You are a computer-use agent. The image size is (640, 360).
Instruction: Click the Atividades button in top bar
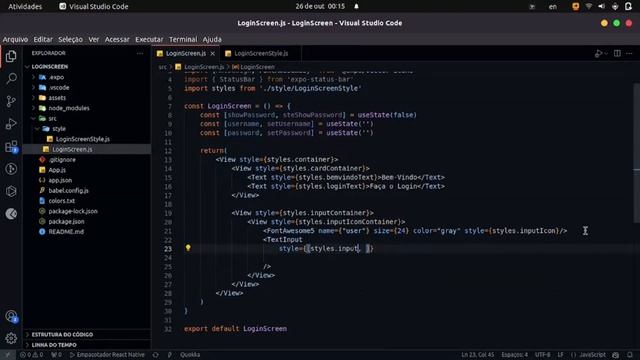pyautogui.click(x=25, y=7)
